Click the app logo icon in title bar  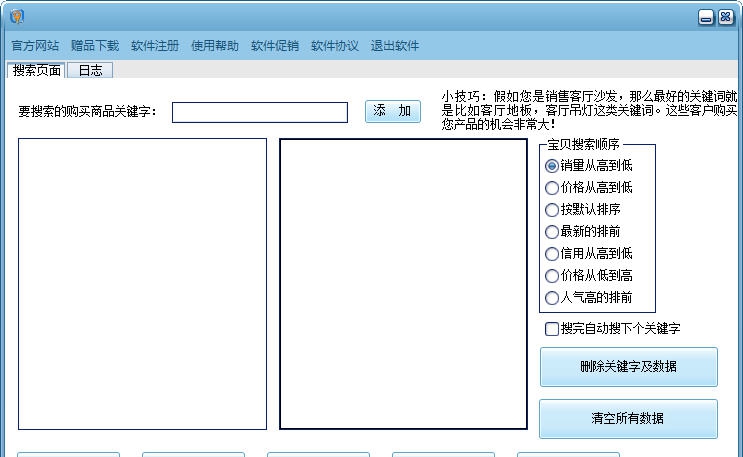coord(17,17)
